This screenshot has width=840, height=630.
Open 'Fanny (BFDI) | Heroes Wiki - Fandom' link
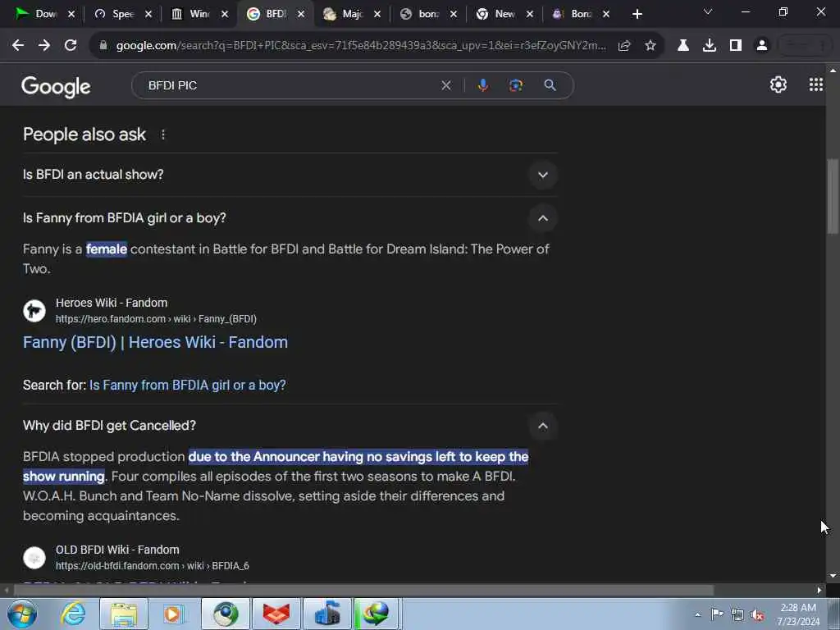click(x=155, y=342)
